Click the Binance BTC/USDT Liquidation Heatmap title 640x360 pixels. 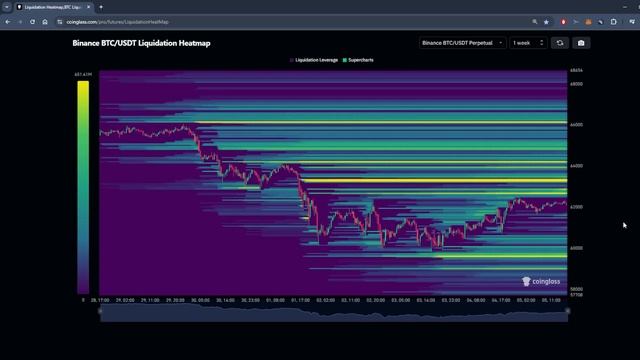click(141, 43)
